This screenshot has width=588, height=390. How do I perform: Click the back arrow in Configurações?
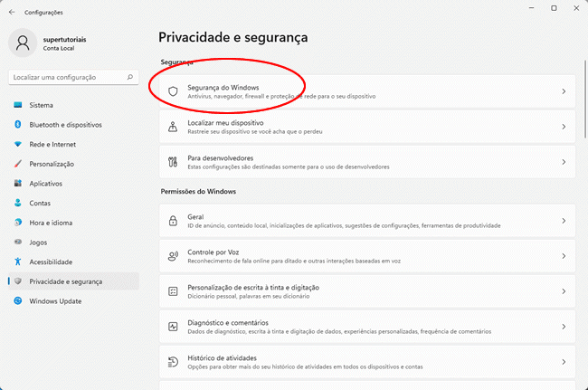(12, 12)
